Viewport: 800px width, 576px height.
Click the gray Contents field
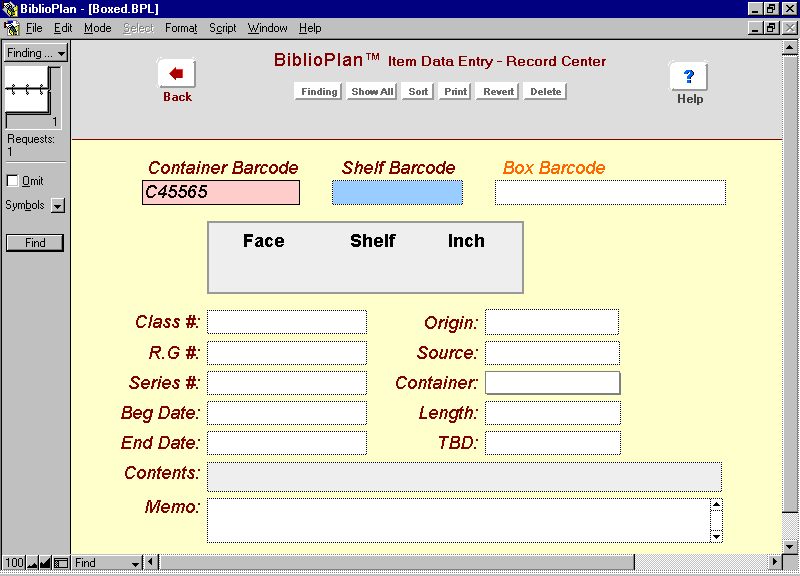464,477
